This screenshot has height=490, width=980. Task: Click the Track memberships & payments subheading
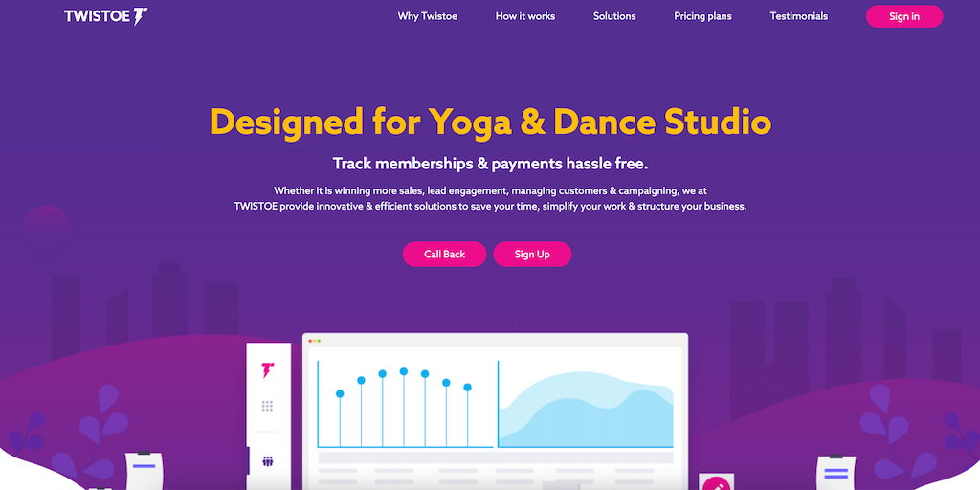[x=490, y=164]
